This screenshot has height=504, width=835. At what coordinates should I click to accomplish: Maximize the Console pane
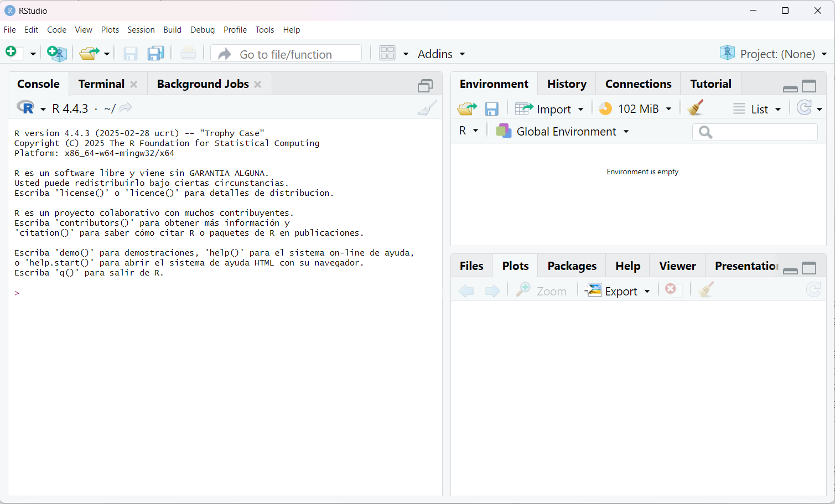coord(425,86)
